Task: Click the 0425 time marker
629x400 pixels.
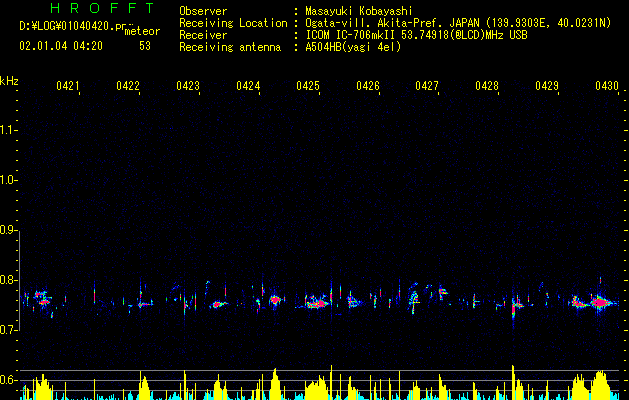Action: [308, 86]
